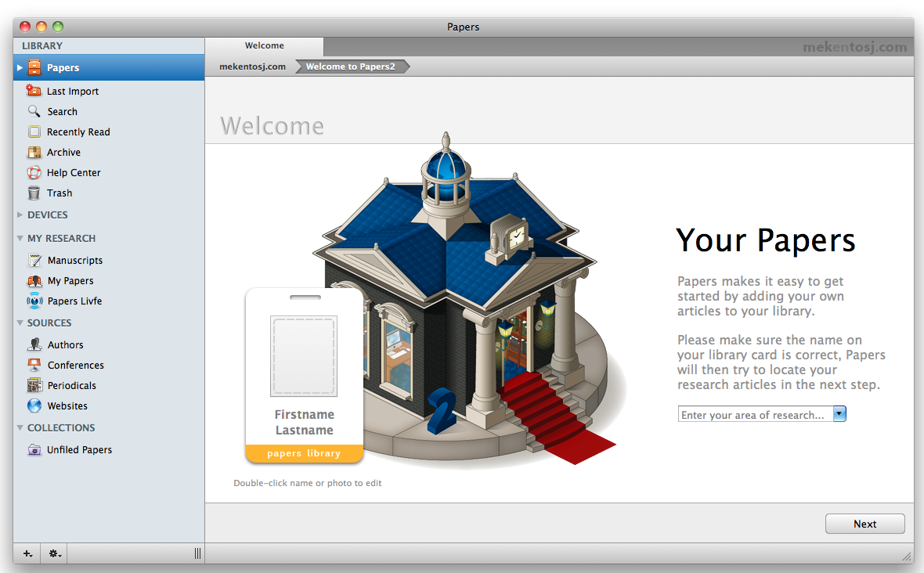The height and width of the screenshot is (573, 924).
Task: Click the My Papers icon
Action: [x=34, y=281]
